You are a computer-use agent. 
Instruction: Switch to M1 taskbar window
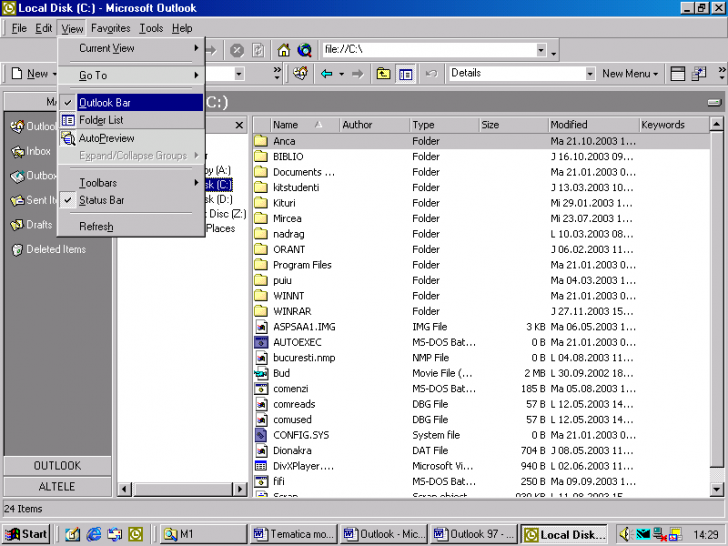(203, 534)
